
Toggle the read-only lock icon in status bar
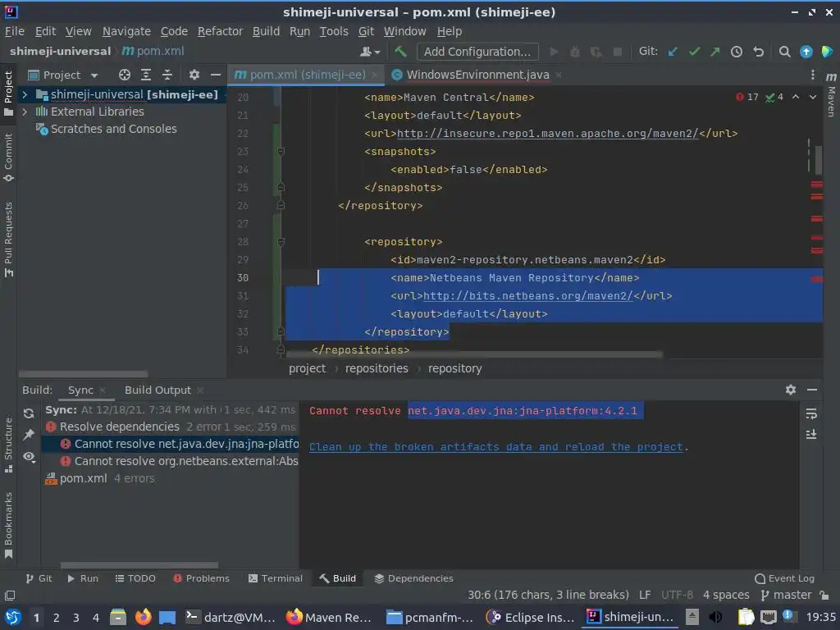tap(824, 596)
